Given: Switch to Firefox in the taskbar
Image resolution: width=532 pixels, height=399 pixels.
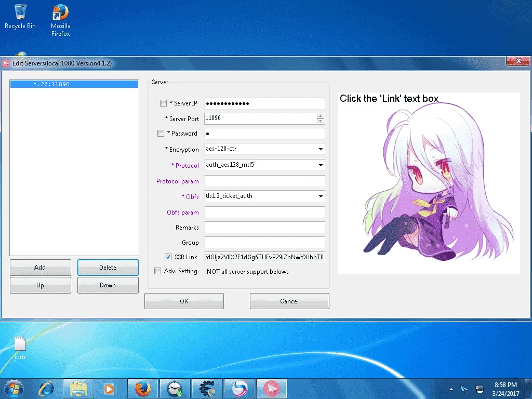Looking at the screenshot, I should (x=142, y=389).
